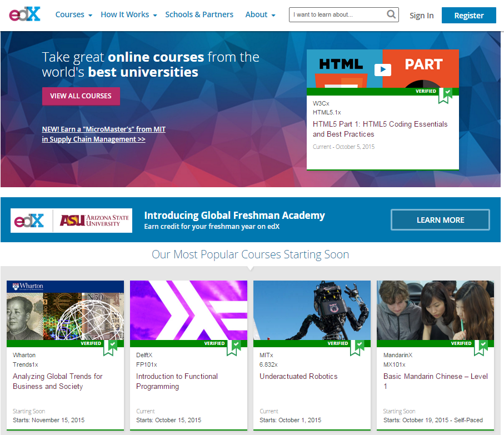Play the HTML5 course video
The image size is (504, 435).
click(382, 69)
